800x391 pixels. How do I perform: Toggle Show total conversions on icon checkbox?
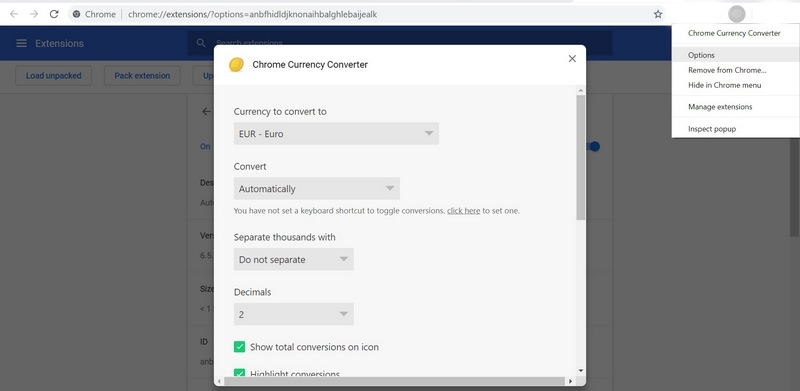click(239, 347)
